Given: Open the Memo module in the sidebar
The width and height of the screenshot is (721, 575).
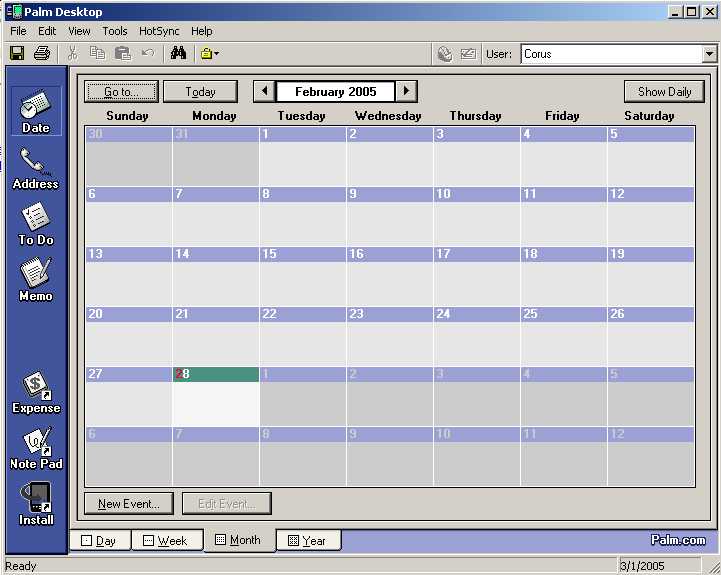Looking at the screenshot, I should click(36, 280).
